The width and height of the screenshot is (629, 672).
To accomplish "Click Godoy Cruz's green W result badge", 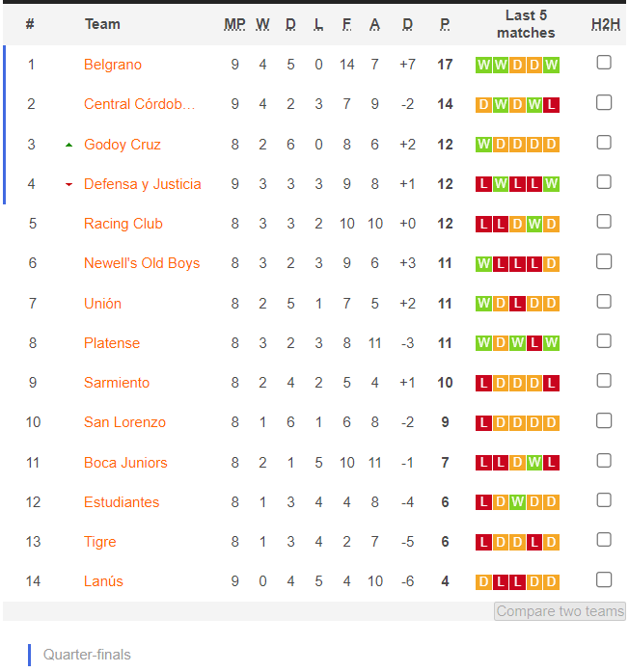I will point(483,145).
